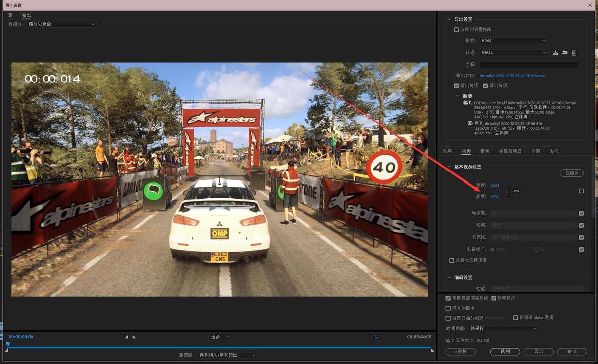Screen dimensions: 598x364
Task: Click the save preset icon
Action: point(556,53)
